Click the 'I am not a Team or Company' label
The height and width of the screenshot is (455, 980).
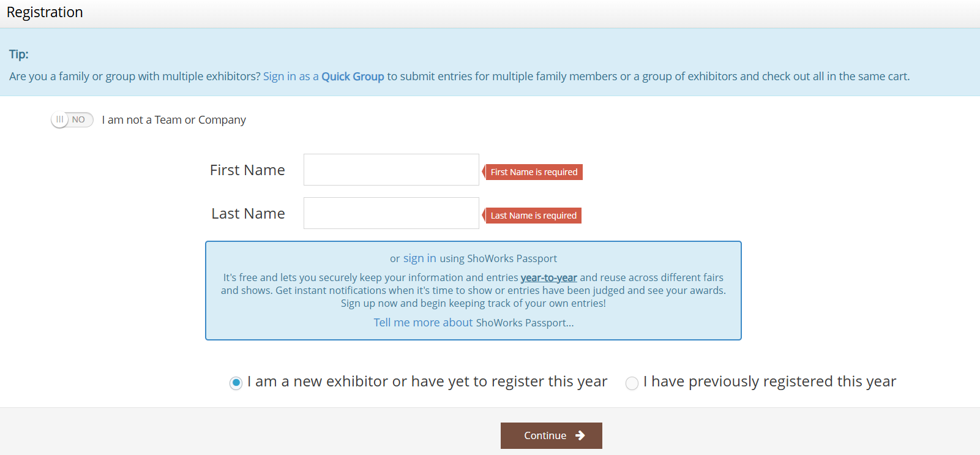coord(174,120)
